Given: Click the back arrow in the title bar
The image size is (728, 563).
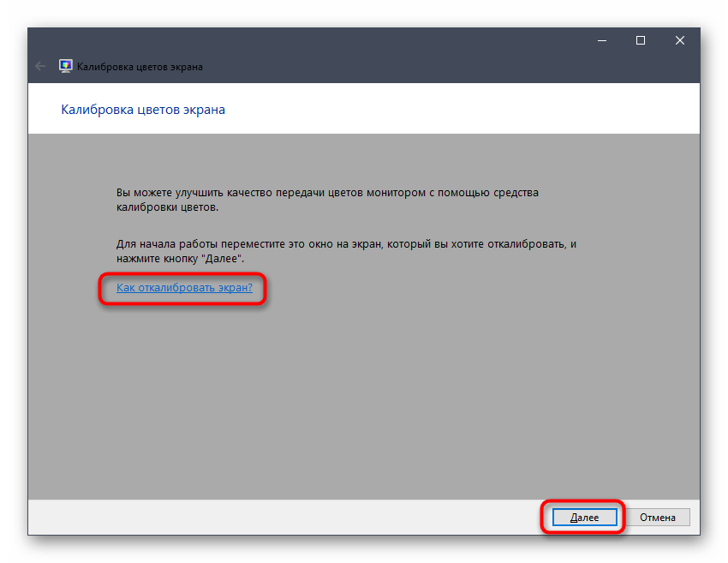Looking at the screenshot, I should [x=40, y=66].
